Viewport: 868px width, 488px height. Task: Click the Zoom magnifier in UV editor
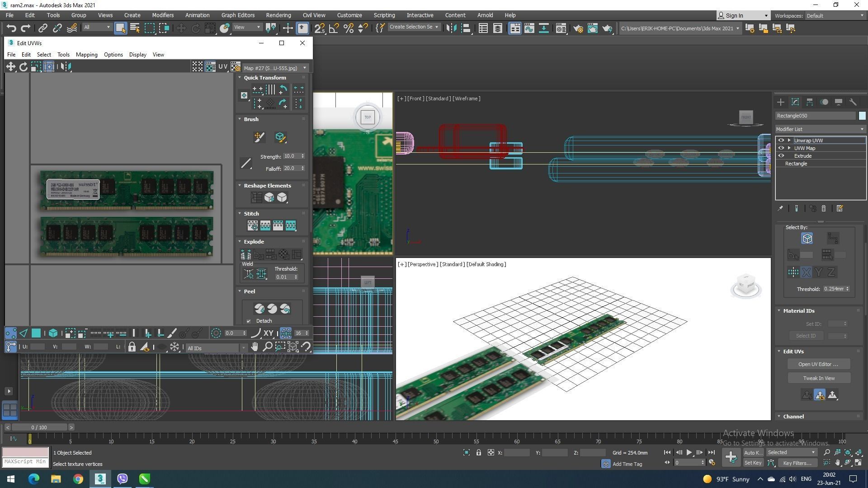[267, 347]
